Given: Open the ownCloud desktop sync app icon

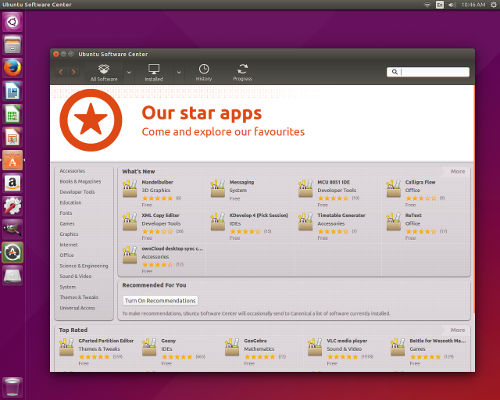Looking at the screenshot, I should click(x=130, y=255).
